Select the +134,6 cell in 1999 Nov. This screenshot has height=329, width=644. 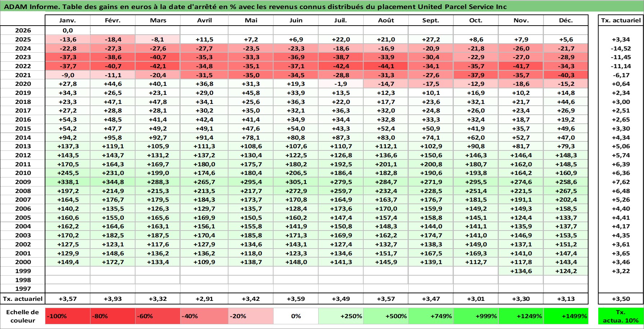521,271
